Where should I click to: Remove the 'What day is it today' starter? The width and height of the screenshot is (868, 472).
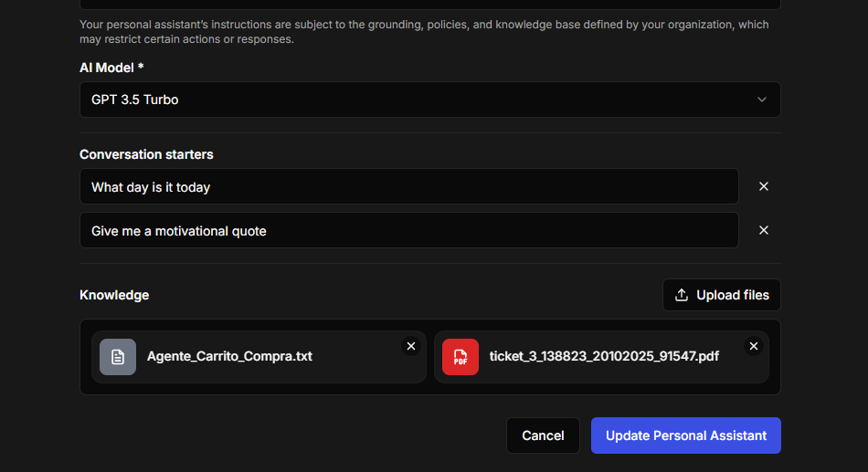click(763, 186)
